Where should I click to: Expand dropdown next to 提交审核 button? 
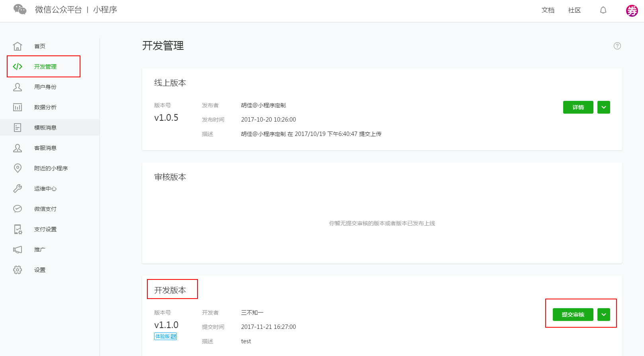603,315
